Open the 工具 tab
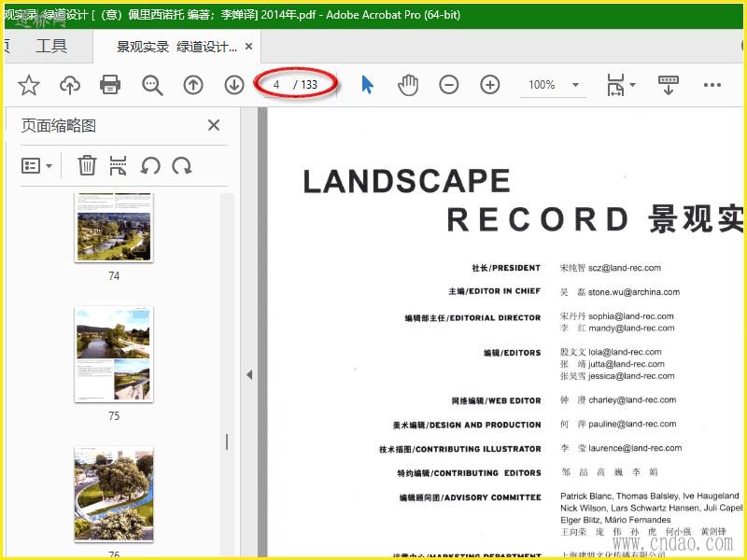The width and height of the screenshot is (747, 560). coord(51,46)
